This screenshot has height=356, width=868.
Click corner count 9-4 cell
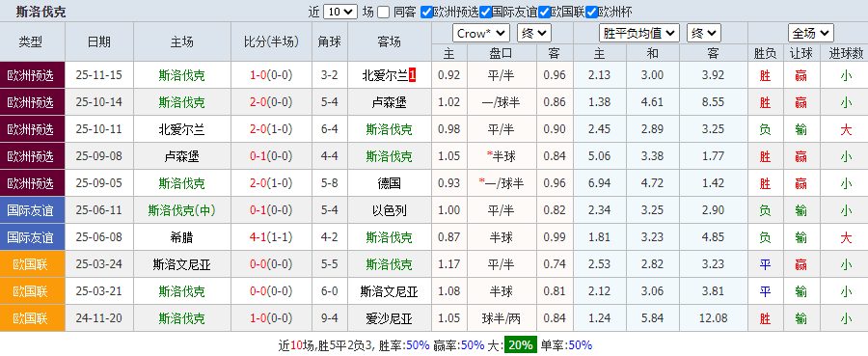tap(330, 318)
